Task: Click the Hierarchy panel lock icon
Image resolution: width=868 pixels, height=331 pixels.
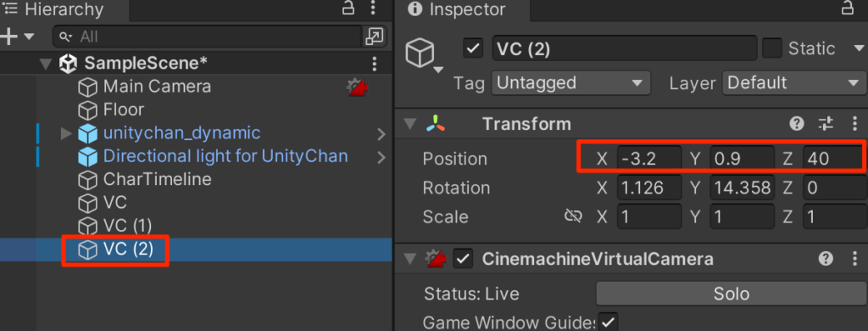Action: coord(348,8)
